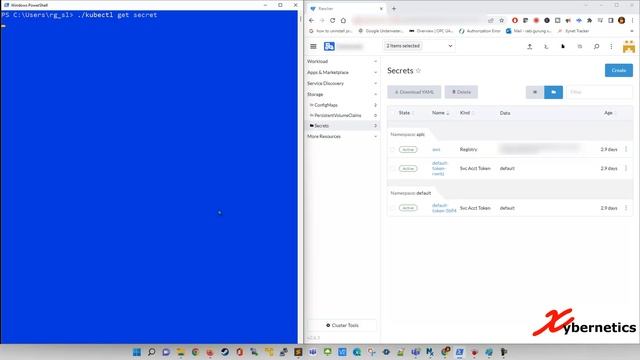Open the Chrome profile avatar
Viewport: 640px width, 360px height.
click(621, 20)
